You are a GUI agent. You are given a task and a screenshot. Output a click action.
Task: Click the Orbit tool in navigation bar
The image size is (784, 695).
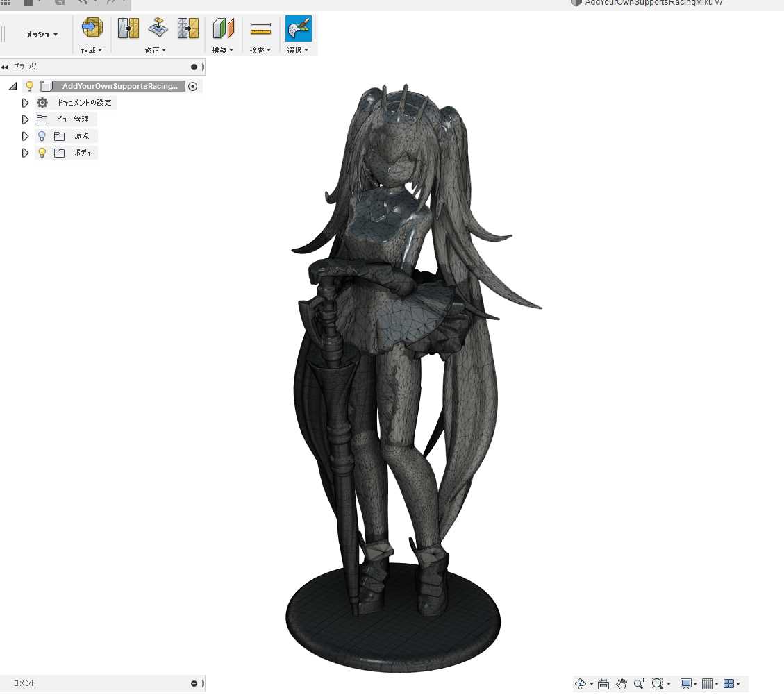click(581, 683)
